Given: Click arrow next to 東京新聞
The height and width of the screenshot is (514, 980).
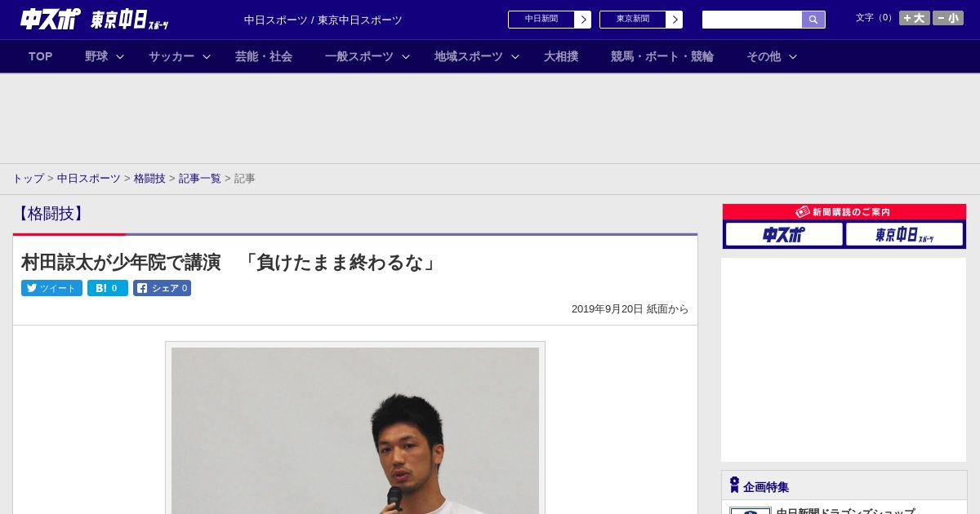Looking at the screenshot, I should (x=675, y=20).
